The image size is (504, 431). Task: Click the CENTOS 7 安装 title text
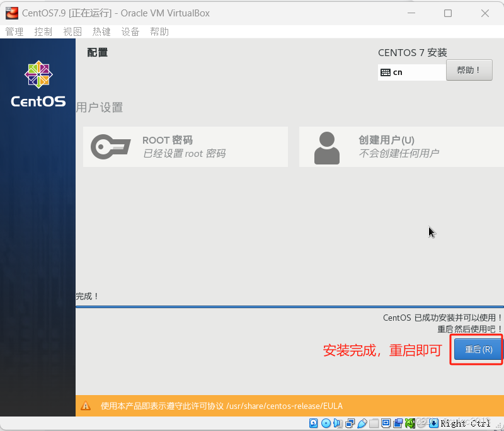coord(413,52)
